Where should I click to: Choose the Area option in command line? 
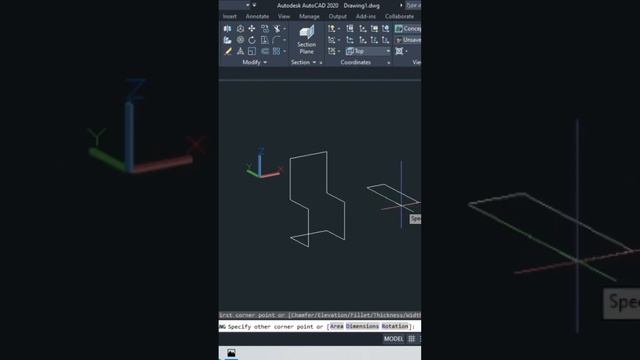click(336, 327)
